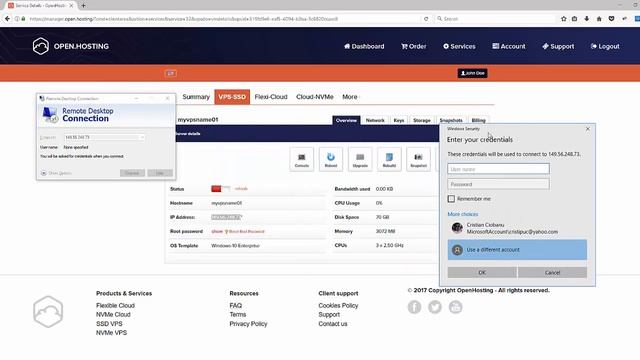
Task: Open the YouTube social icon
Action: click(x=456, y=307)
